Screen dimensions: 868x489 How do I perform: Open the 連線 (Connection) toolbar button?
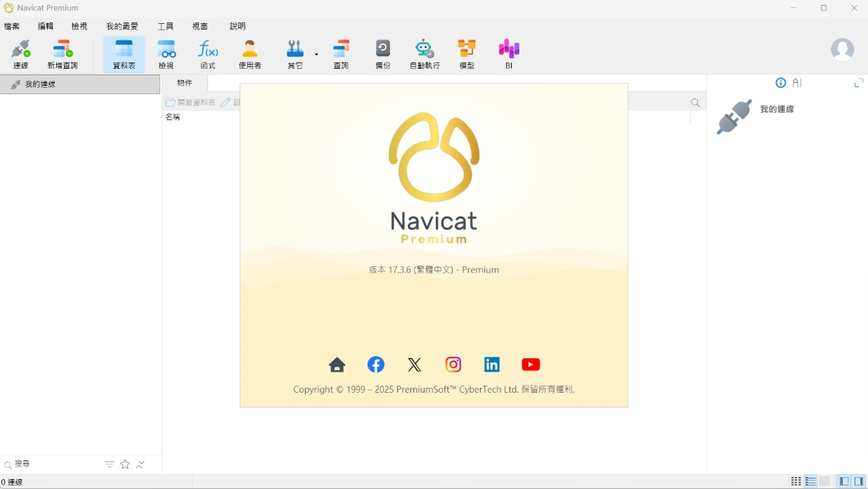(20, 54)
